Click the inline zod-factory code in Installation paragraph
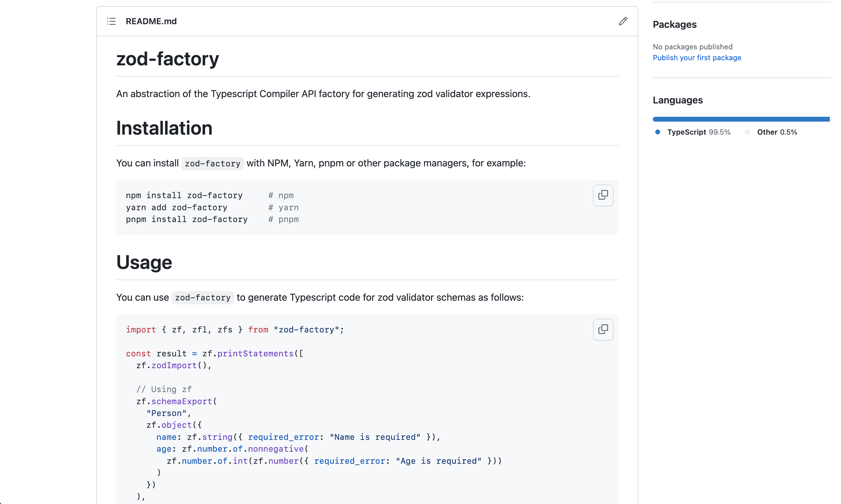The height and width of the screenshot is (504, 841). tap(213, 163)
